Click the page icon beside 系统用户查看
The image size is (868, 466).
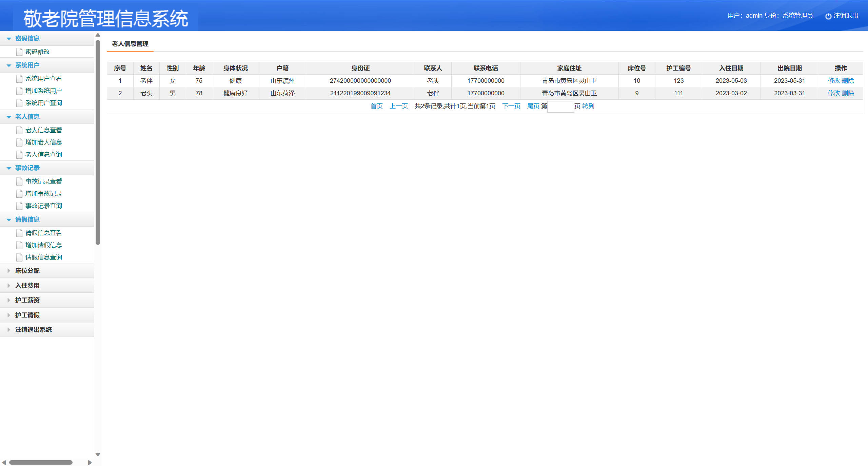coord(19,79)
